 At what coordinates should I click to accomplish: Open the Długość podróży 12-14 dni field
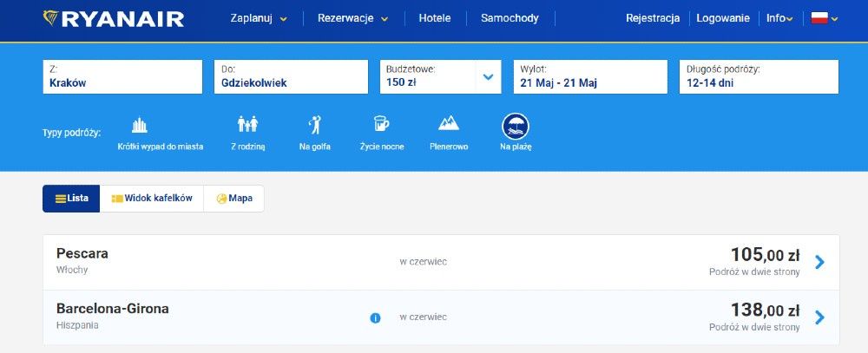(x=759, y=77)
